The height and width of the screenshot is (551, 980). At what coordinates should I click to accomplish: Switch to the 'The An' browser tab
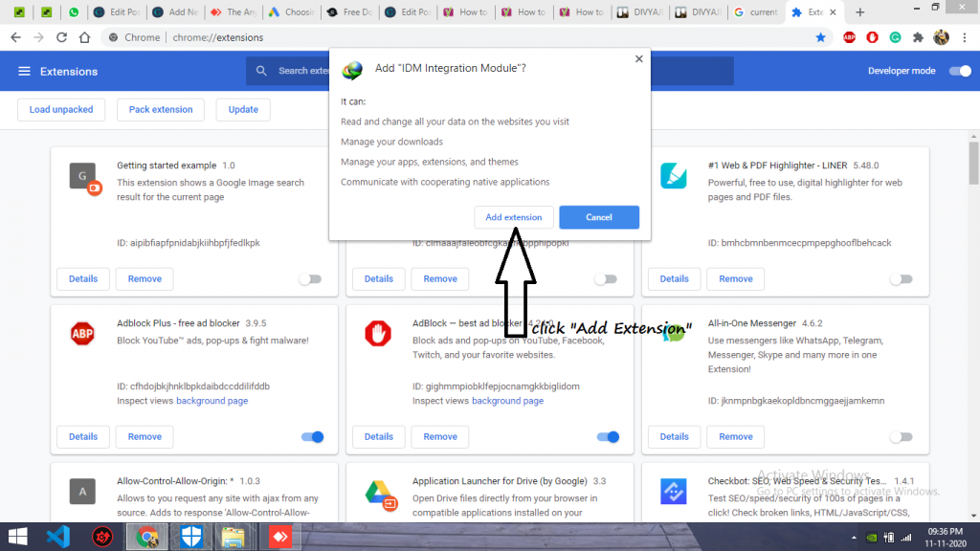pos(234,11)
